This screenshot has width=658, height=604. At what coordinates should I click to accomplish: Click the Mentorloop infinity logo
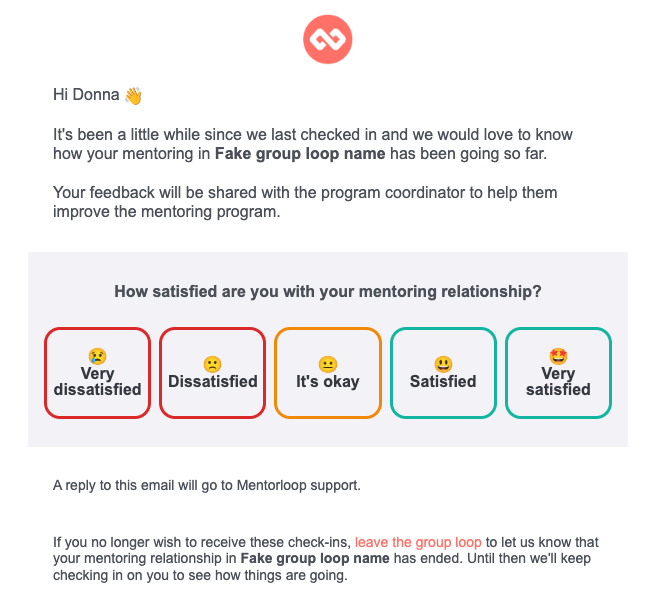[x=328, y=40]
